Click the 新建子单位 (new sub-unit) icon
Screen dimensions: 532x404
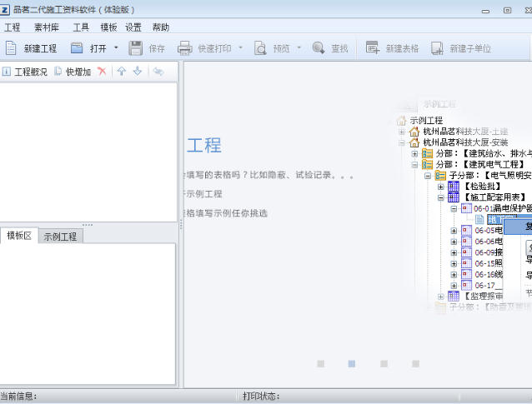tap(437, 48)
